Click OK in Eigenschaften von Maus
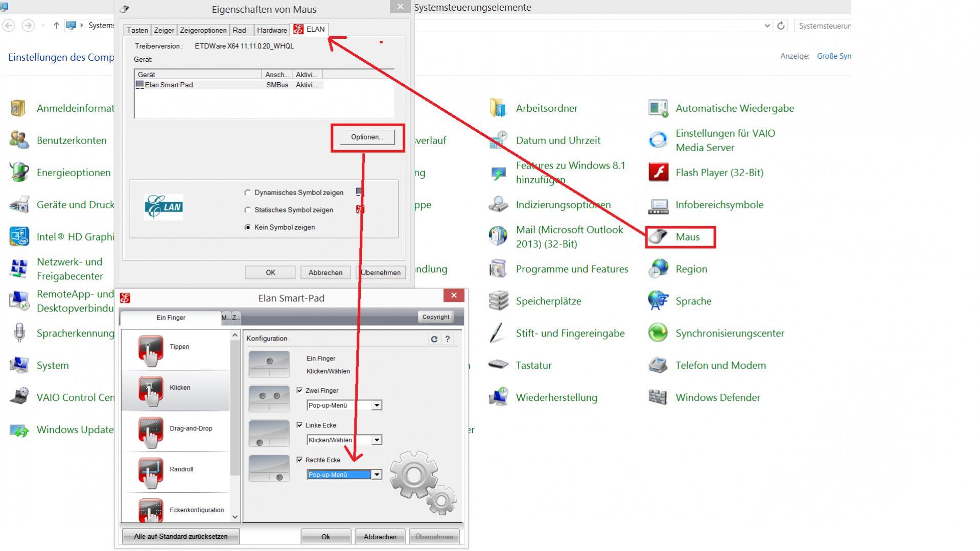The width and height of the screenshot is (980, 551). (270, 273)
